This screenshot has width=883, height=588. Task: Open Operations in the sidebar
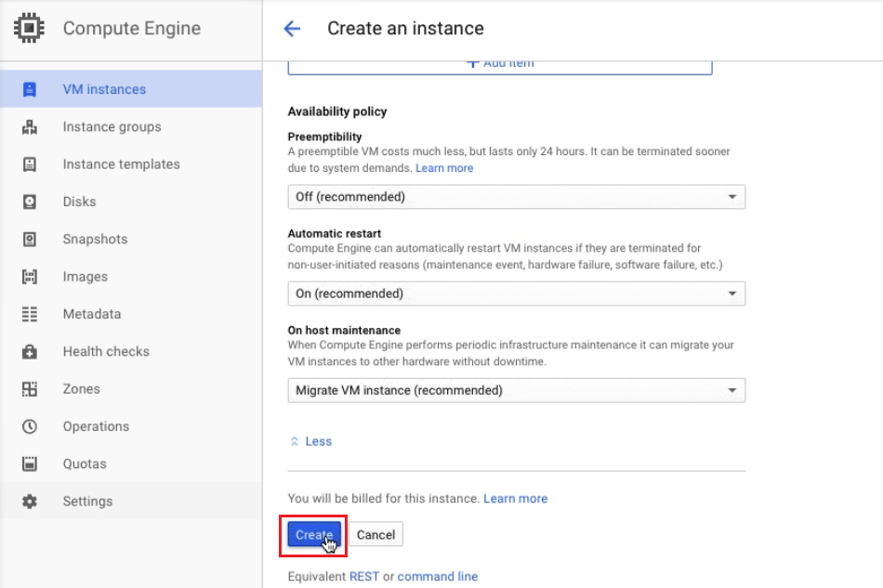coord(131,426)
